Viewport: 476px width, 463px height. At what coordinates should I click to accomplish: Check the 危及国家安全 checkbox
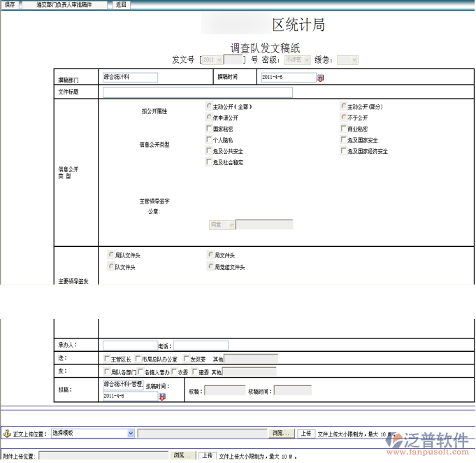pyautogui.click(x=344, y=139)
